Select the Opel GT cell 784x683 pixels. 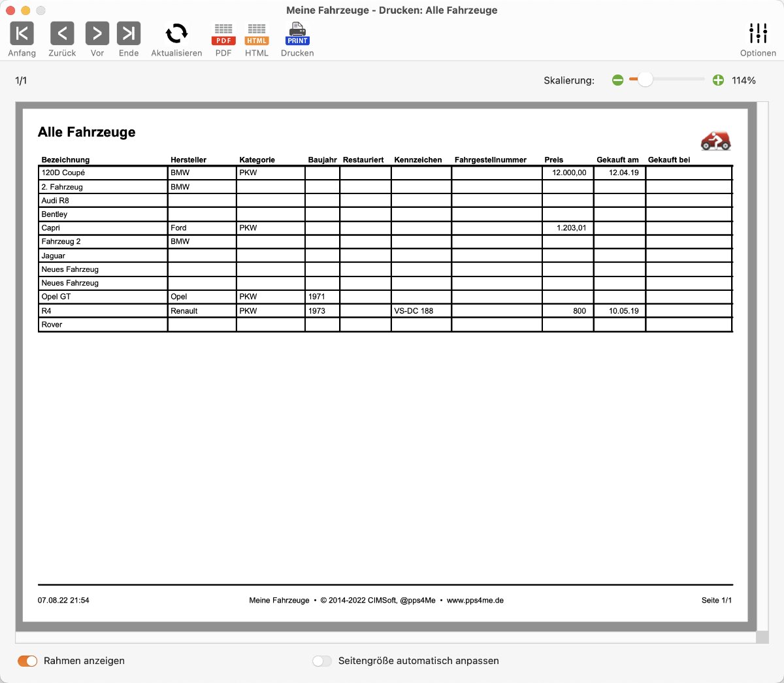pyautogui.click(x=103, y=297)
